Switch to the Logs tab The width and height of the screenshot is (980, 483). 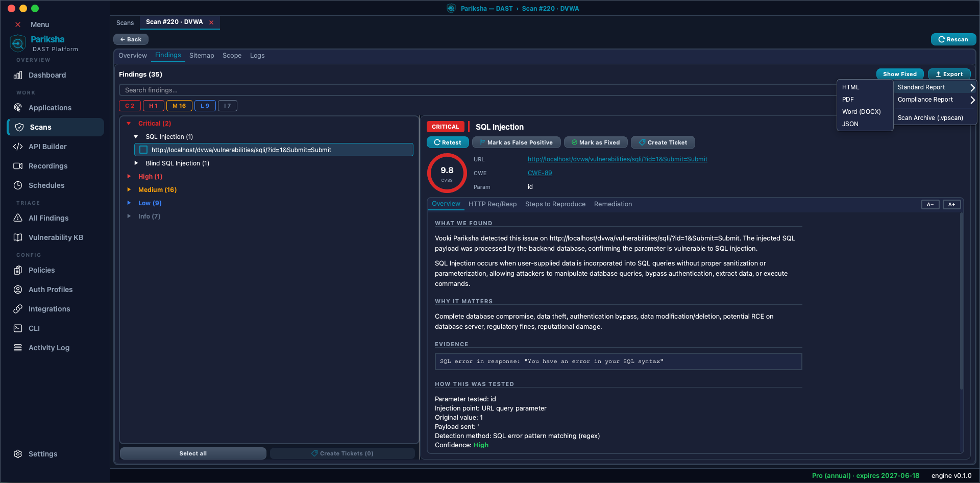click(257, 56)
